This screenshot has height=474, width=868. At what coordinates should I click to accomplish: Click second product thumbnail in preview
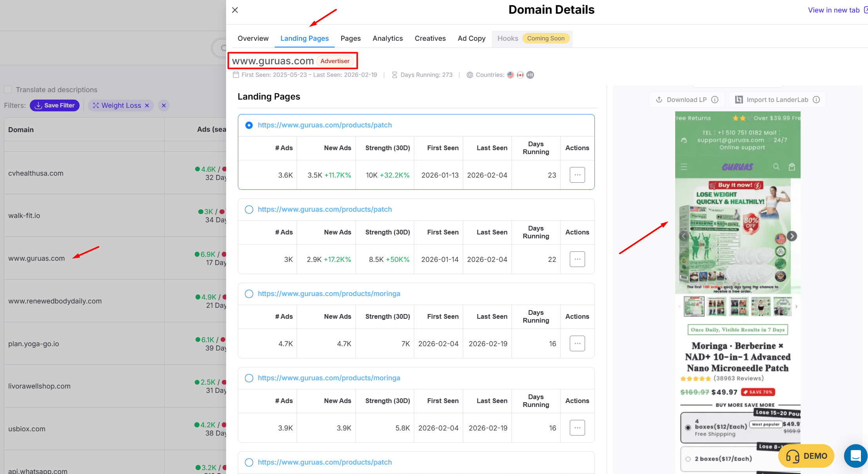716,306
